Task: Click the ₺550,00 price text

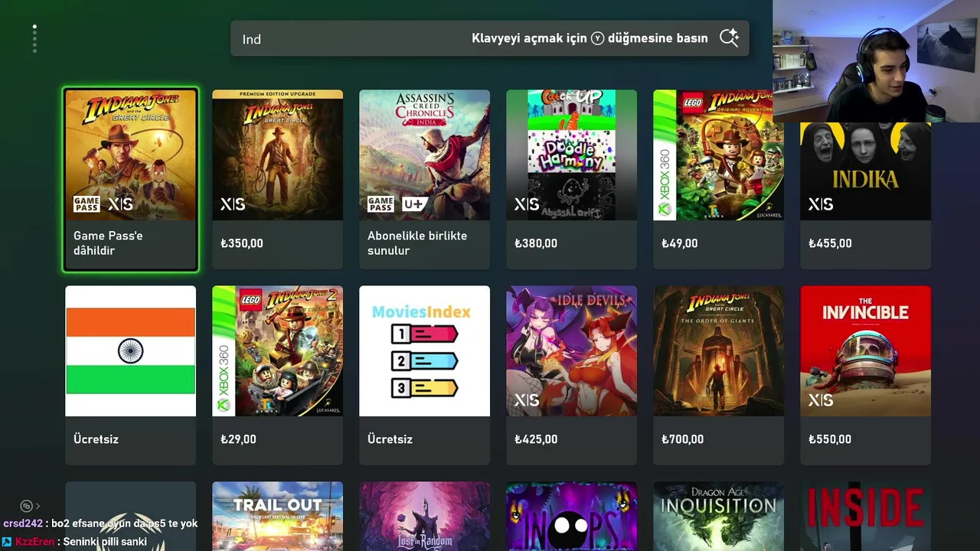Action: (830, 439)
